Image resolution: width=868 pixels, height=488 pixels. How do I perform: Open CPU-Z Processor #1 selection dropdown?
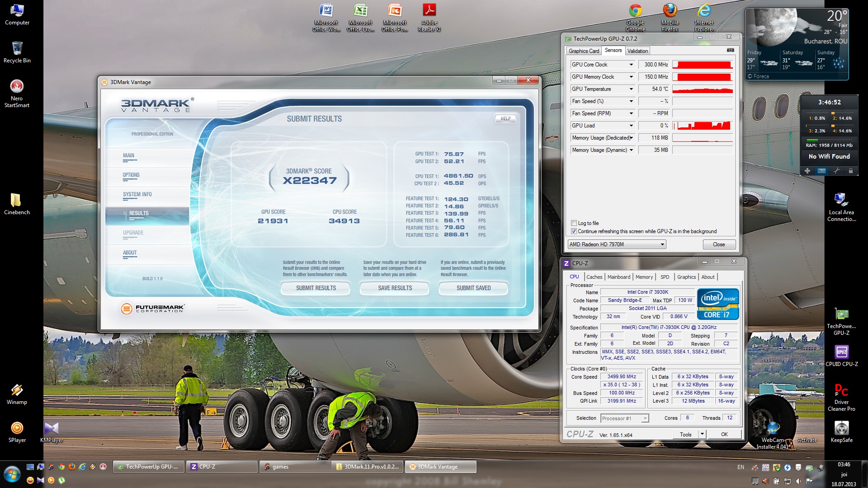point(625,418)
